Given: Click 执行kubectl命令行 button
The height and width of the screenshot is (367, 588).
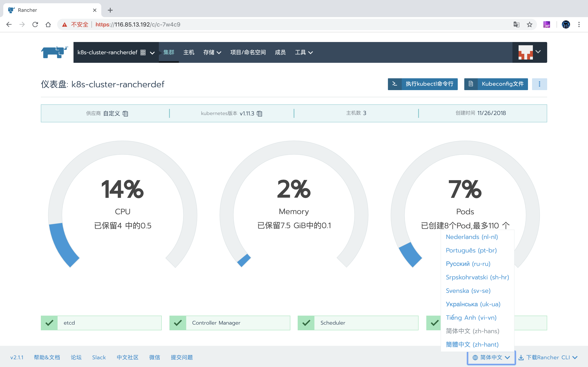Looking at the screenshot, I should pyautogui.click(x=423, y=84).
